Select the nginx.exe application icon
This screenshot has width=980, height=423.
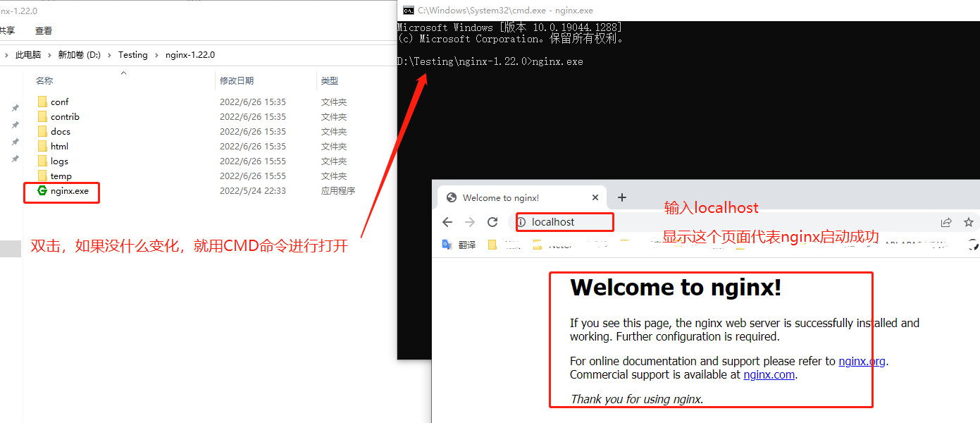click(42, 191)
